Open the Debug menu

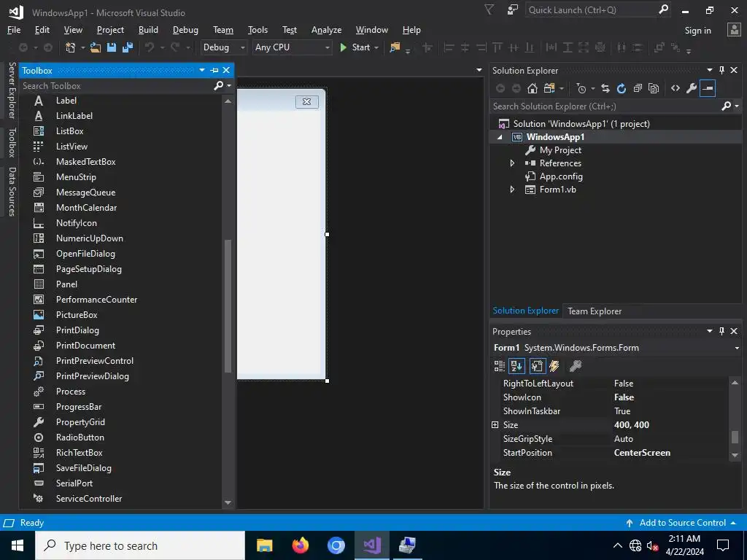tap(185, 29)
